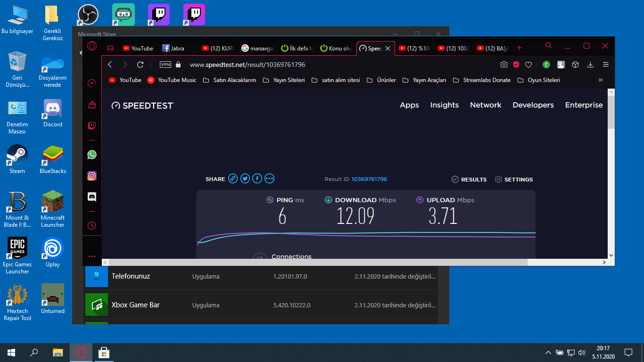Go to the Speedtest logo homepage

tap(142, 106)
